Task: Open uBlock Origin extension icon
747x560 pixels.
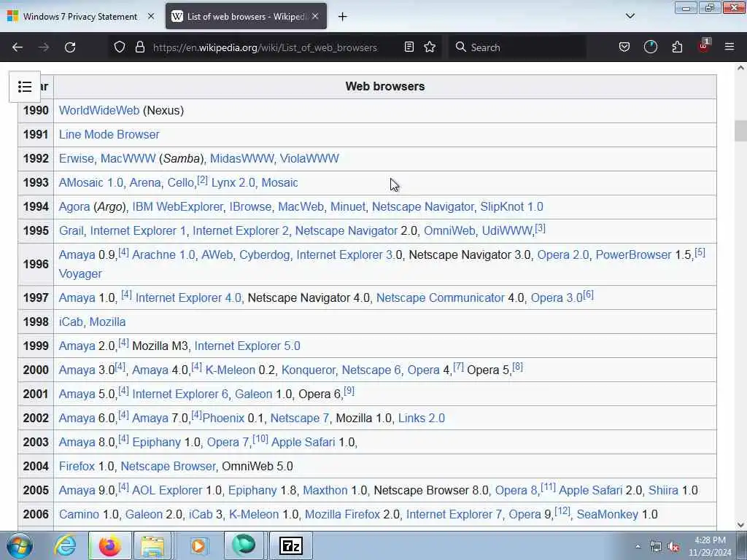Action: (x=704, y=46)
